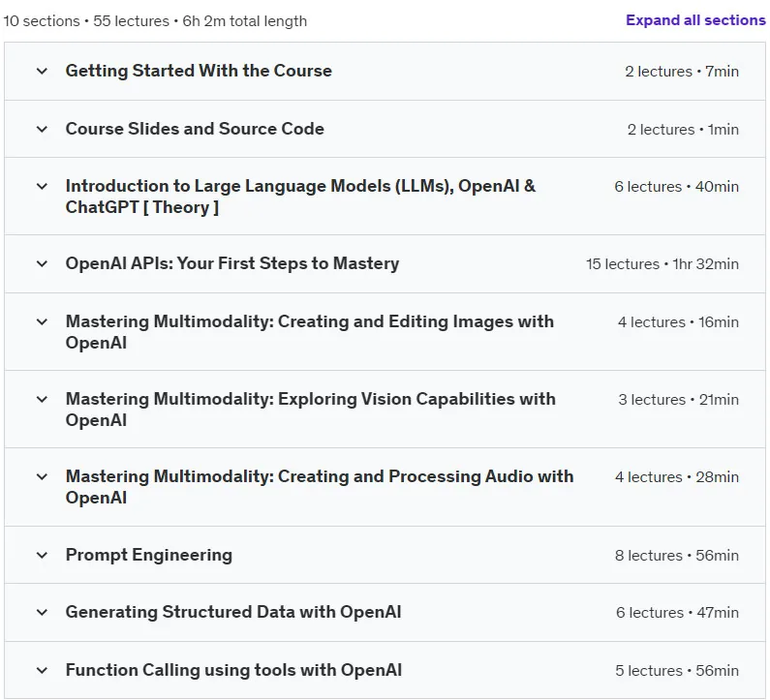
Task: Click '15 lectures • 1hr 32min' text
Action: (x=662, y=263)
